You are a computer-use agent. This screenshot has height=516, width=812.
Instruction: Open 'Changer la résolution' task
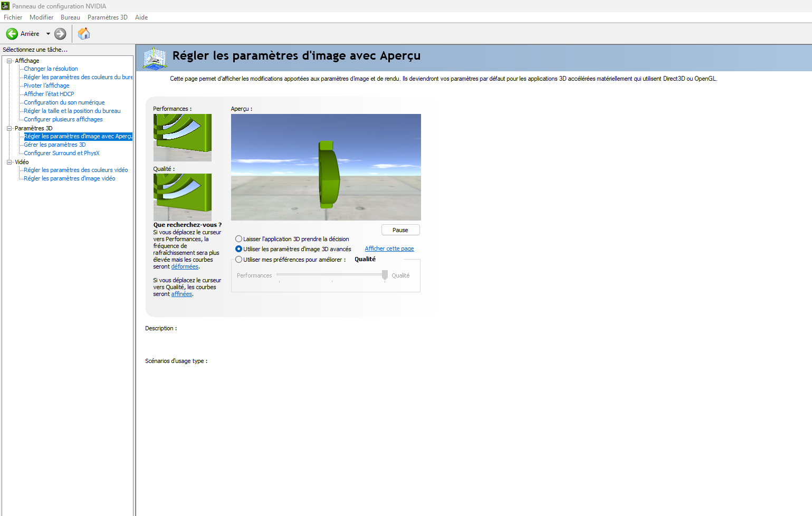51,69
